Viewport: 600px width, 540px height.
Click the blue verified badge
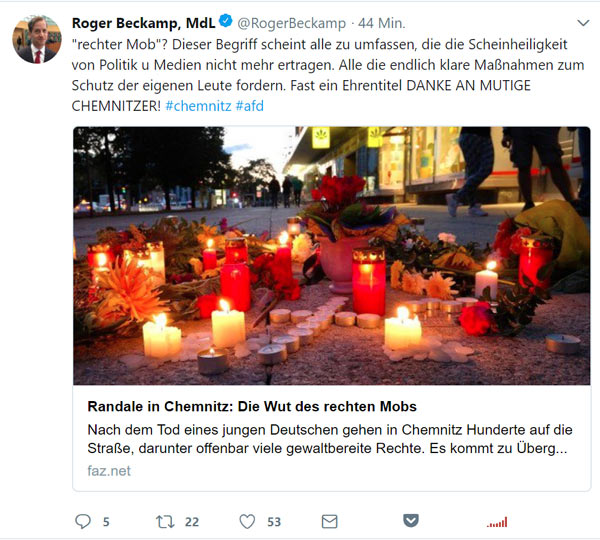(x=226, y=21)
